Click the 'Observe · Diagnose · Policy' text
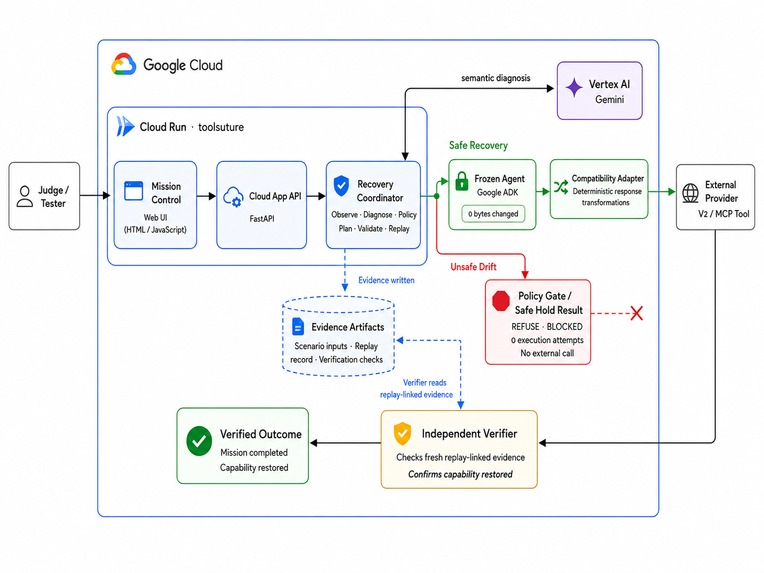 (x=374, y=214)
